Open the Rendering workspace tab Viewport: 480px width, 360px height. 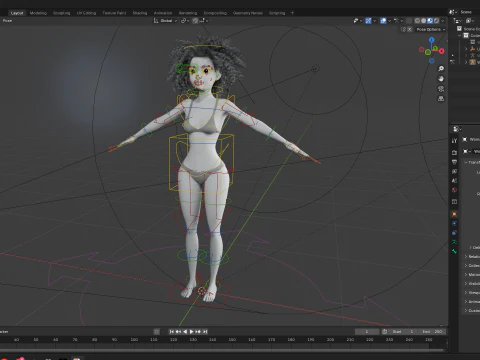pyautogui.click(x=188, y=13)
